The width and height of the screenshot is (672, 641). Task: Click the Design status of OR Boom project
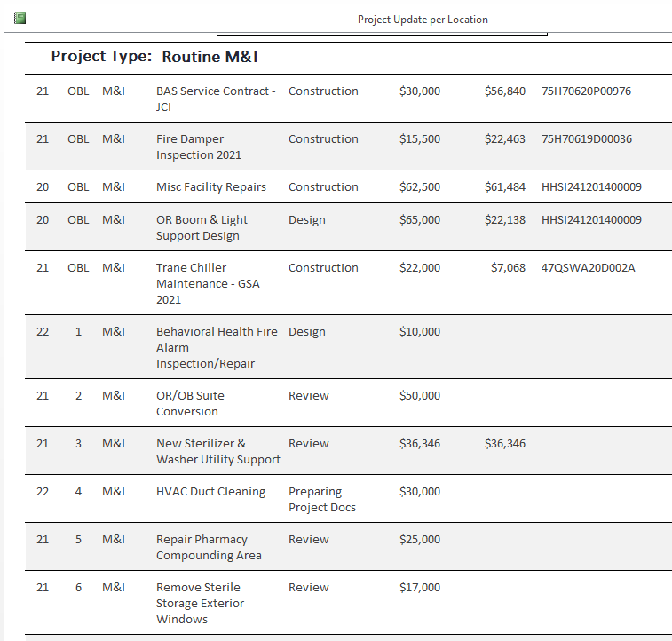tap(307, 220)
